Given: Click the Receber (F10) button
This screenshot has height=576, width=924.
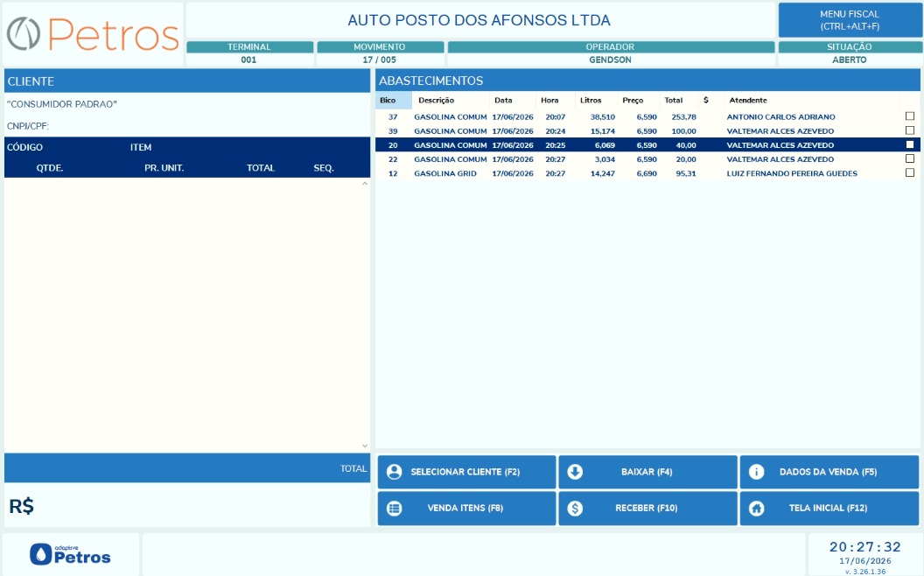Looking at the screenshot, I should point(647,509).
